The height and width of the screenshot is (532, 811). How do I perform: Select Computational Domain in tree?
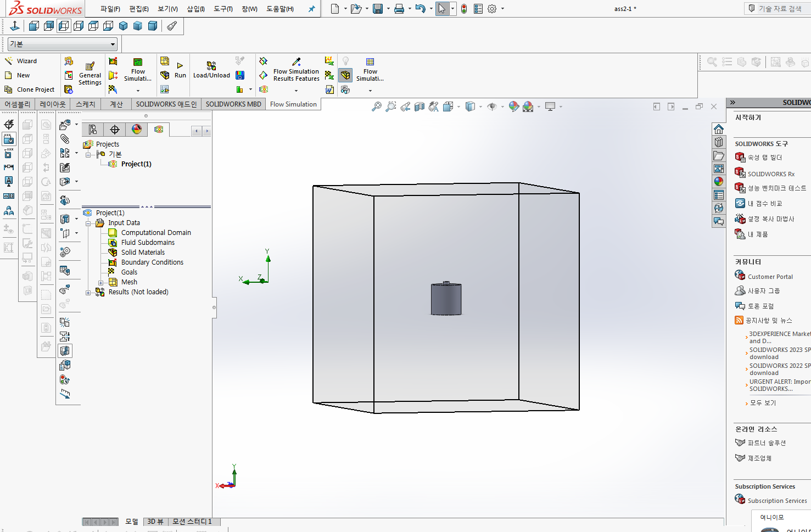(x=156, y=233)
